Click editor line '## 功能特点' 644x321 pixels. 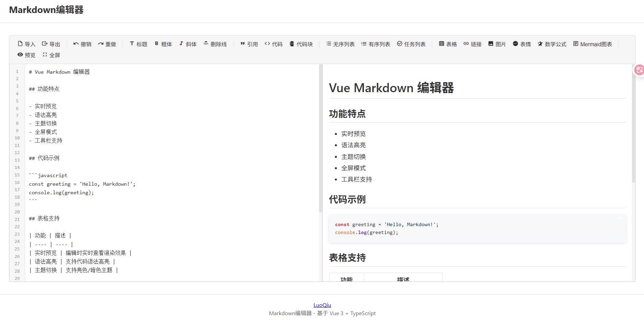tap(44, 89)
